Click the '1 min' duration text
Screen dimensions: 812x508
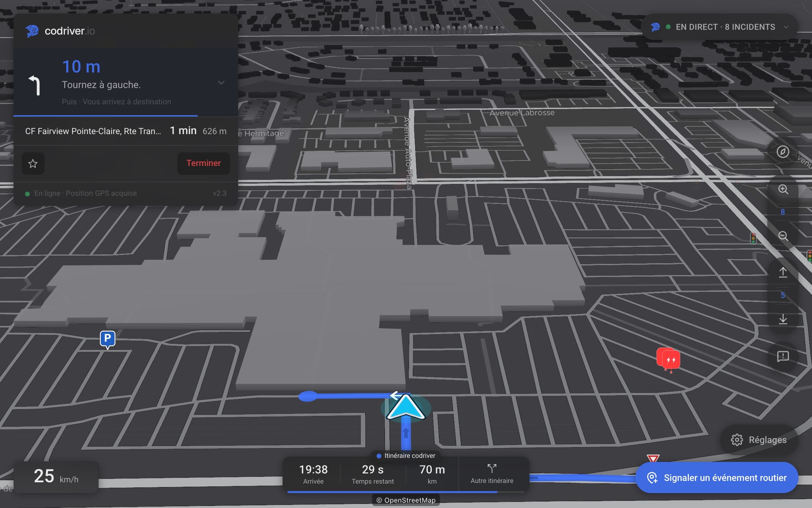(x=183, y=130)
